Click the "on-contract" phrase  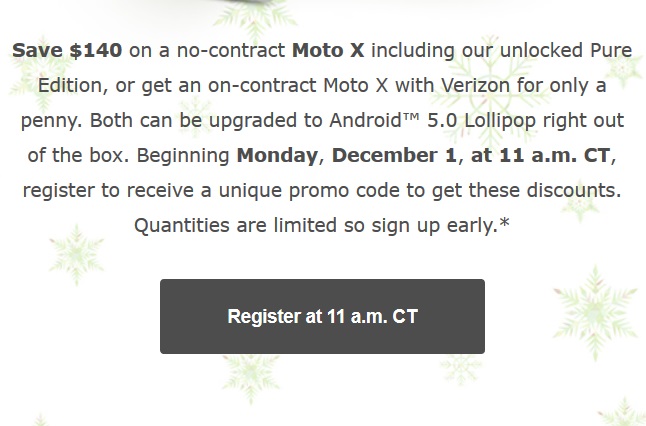point(275,85)
